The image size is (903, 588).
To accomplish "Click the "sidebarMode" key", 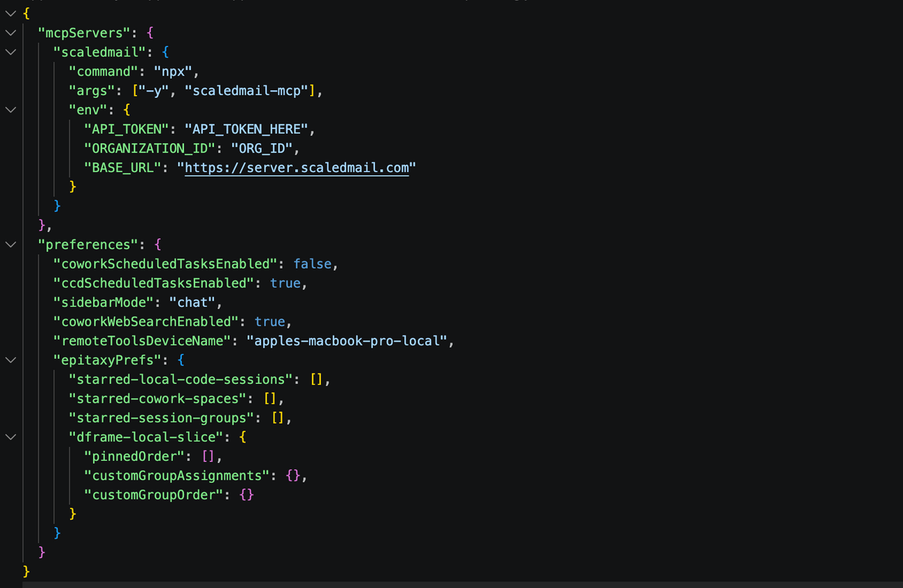I will [103, 303].
